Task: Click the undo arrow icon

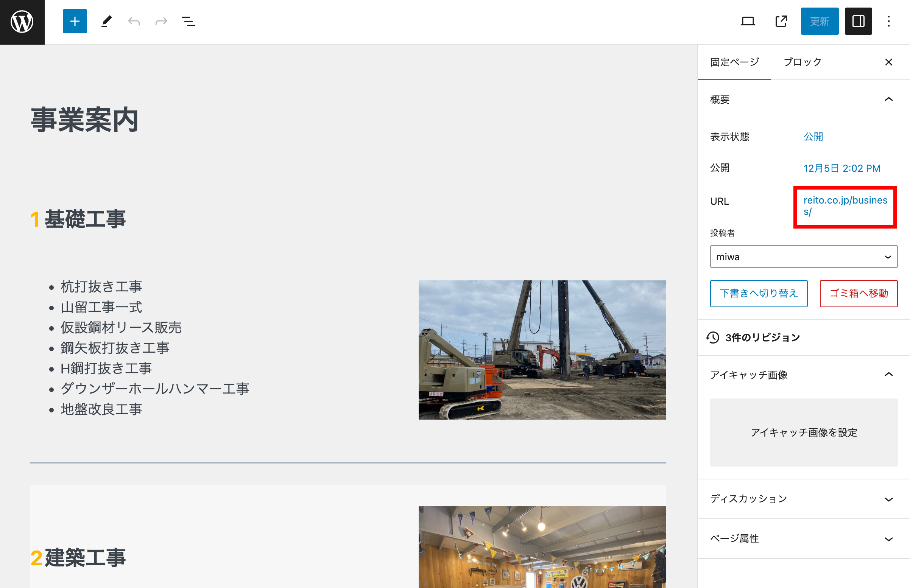Action: [134, 22]
